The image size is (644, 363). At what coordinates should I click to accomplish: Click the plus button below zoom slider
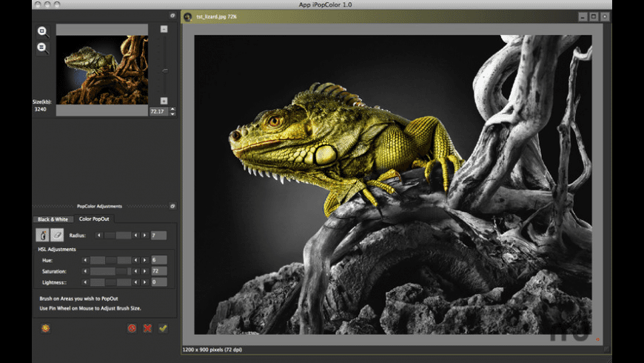coord(164,101)
